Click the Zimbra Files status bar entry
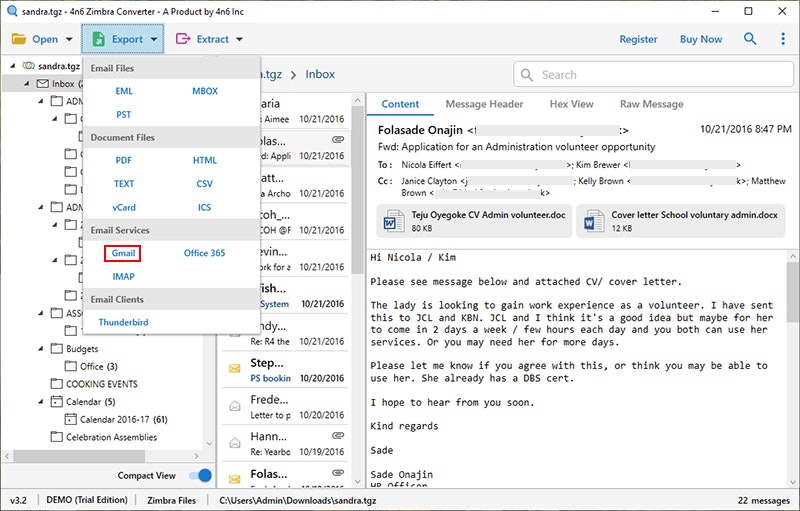Image resolution: width=800 pixels, height=511 pixels. pyautogui.click(x=171, y=500)
